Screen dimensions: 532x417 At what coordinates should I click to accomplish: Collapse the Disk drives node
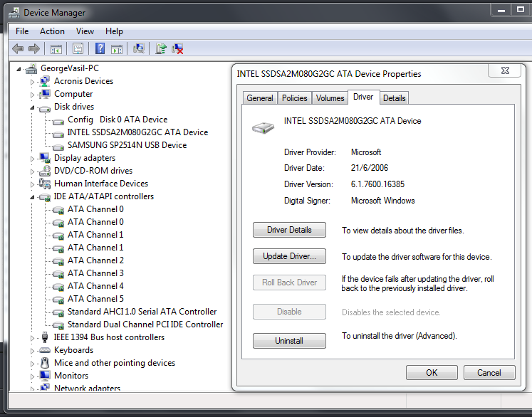point(32,108)
